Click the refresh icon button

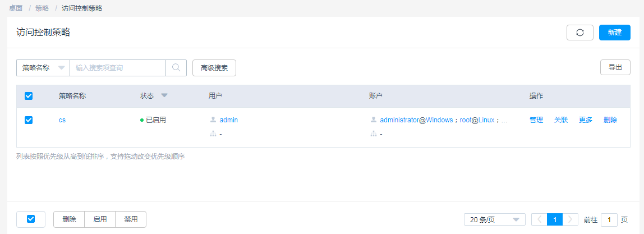click(580, 33)
